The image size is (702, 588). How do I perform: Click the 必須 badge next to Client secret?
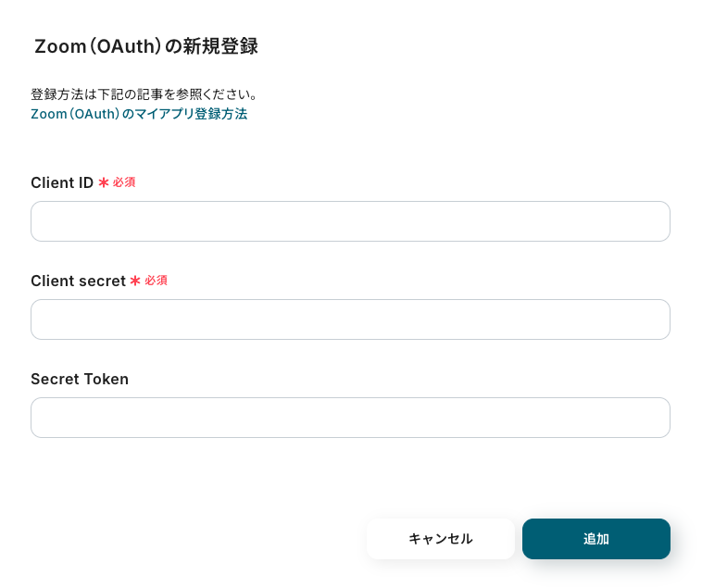156,281
